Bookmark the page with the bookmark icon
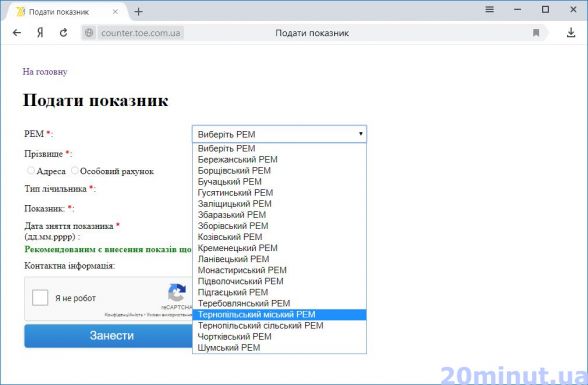588x385 pixels. tap(536, 33)
